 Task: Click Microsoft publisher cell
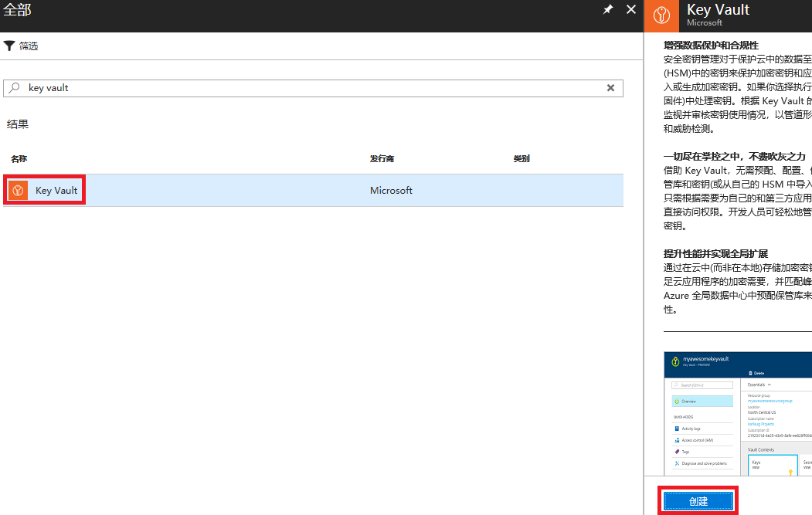click(391, 191)
